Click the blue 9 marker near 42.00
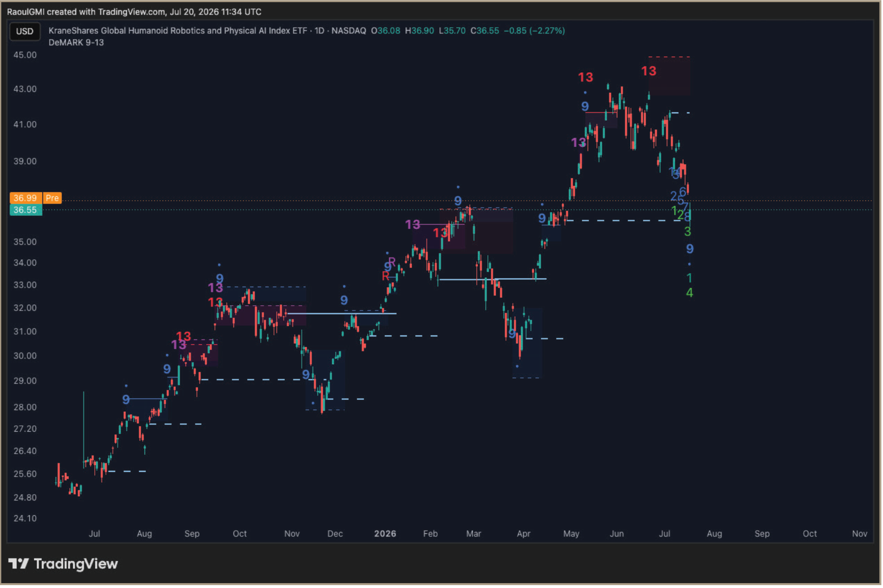Image resolution: width=883 pixels, height=588 pixels. tap(585, 106)
